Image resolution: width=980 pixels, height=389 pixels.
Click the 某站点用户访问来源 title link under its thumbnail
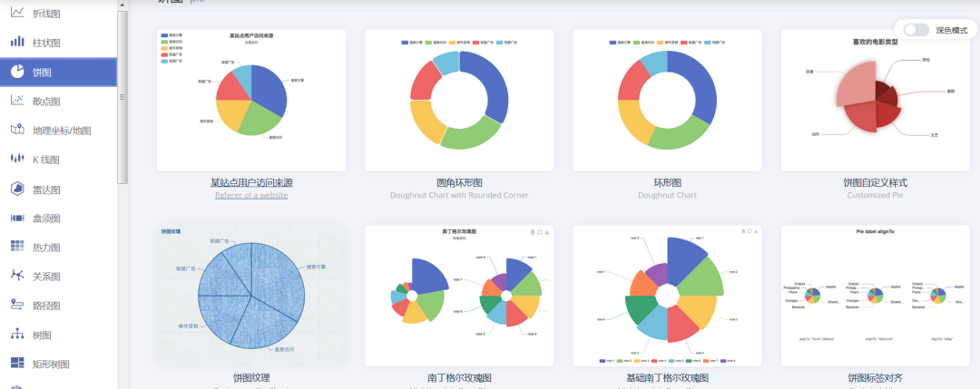[251, 183]
